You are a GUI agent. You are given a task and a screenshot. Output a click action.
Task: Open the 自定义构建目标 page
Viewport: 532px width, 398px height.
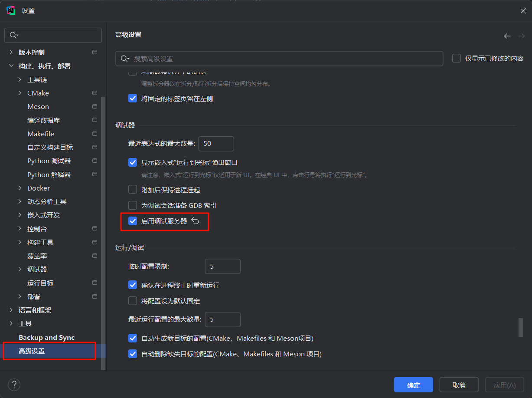[50, 147]
